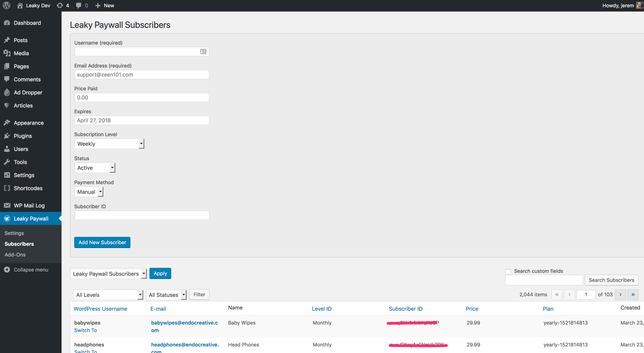
Task: Click the Search Subscribers button
Action: [x=611, y=280]
